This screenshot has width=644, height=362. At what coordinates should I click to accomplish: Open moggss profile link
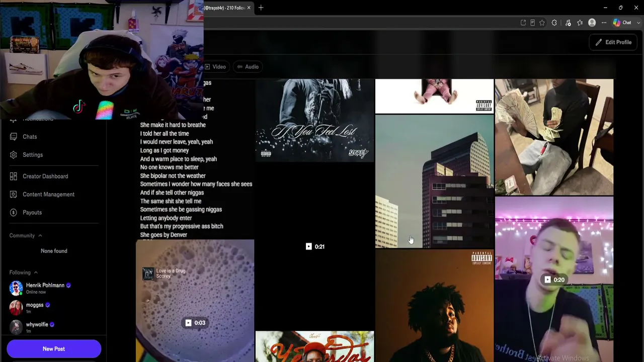(x=35, y=305)
